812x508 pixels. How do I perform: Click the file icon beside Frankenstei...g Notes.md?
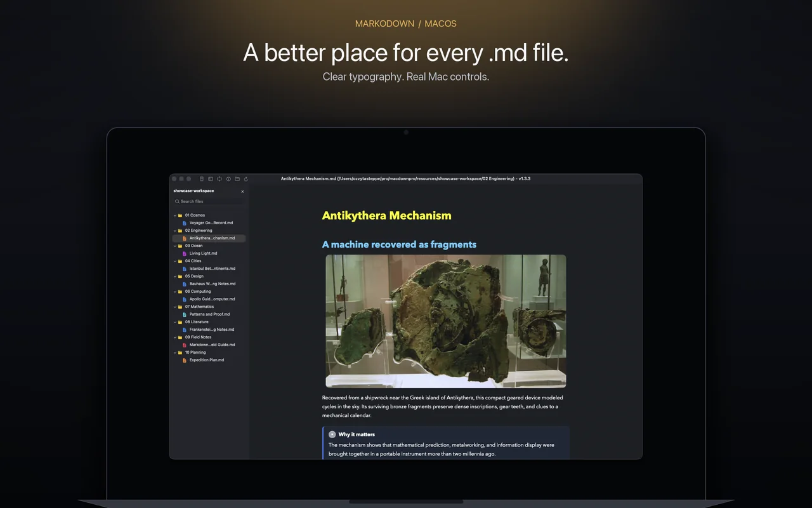pos(185,330)
